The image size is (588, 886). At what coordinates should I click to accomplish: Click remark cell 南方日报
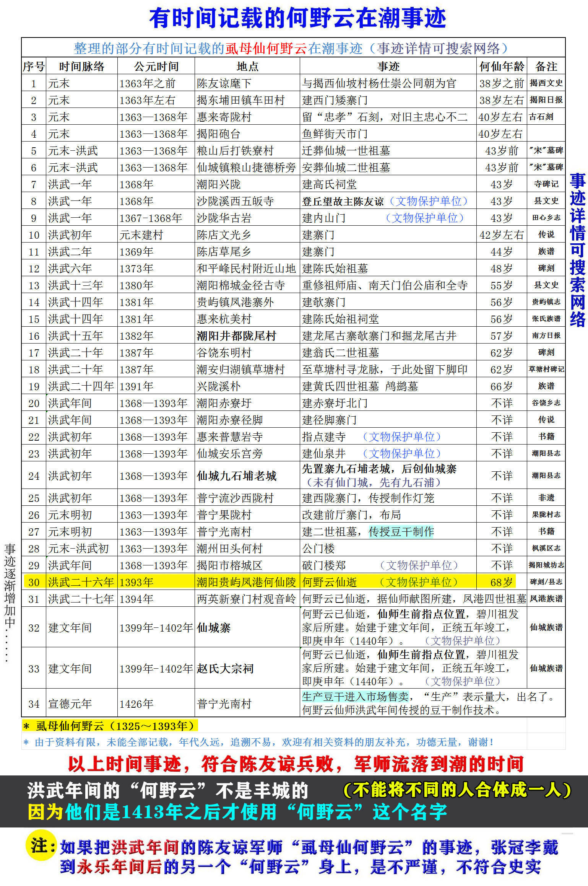click(546, 336)
